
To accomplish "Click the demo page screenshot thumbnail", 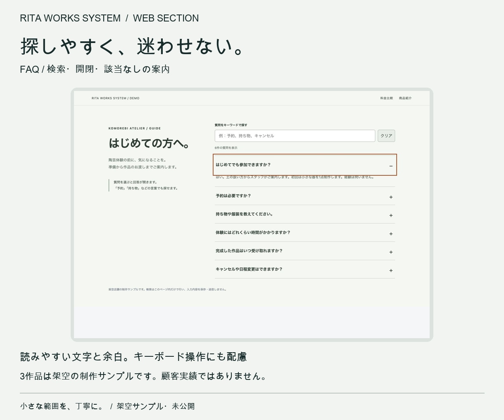I will tap(252, 215).
